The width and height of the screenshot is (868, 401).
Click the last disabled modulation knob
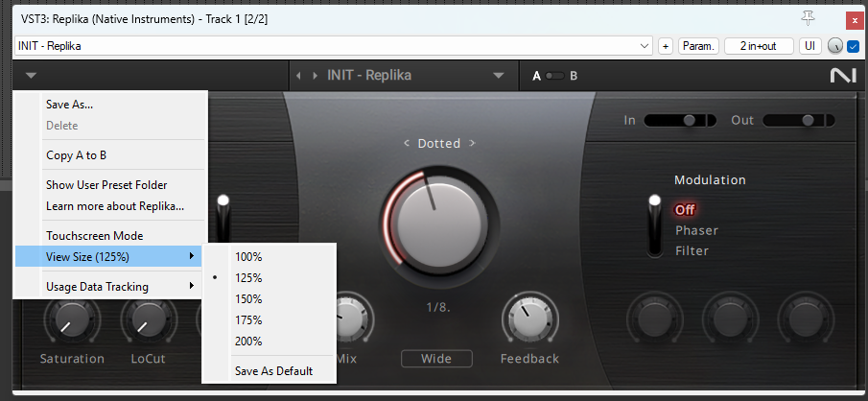pos(806,319)
